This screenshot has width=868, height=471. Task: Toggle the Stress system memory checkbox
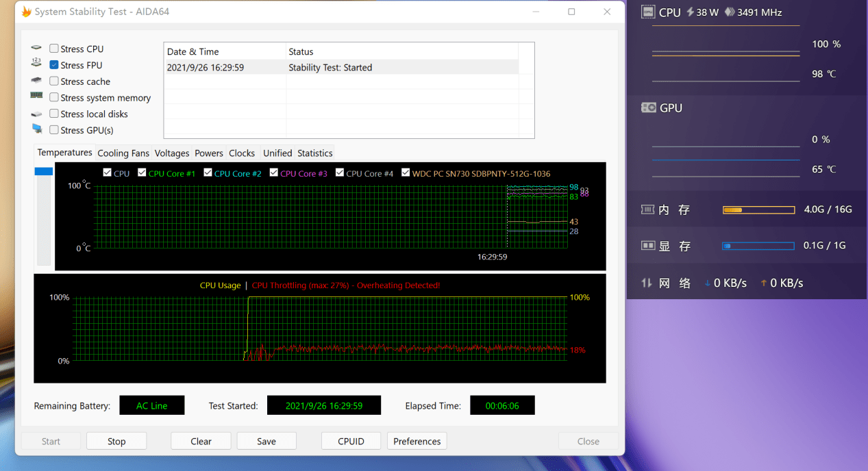pos(54,98)
